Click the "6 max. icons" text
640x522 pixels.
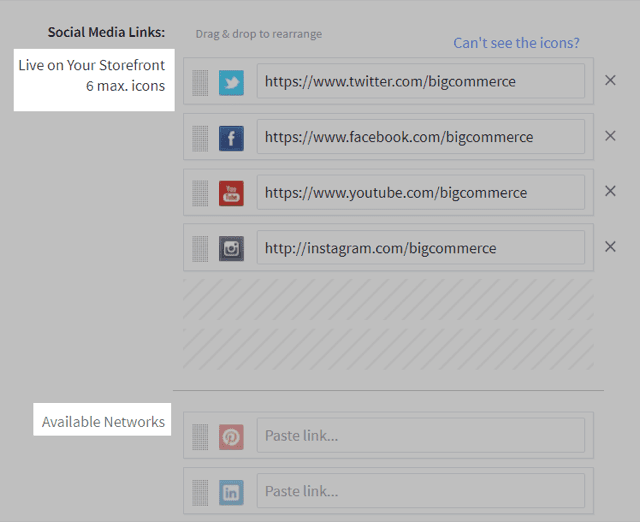coord(125,86)
